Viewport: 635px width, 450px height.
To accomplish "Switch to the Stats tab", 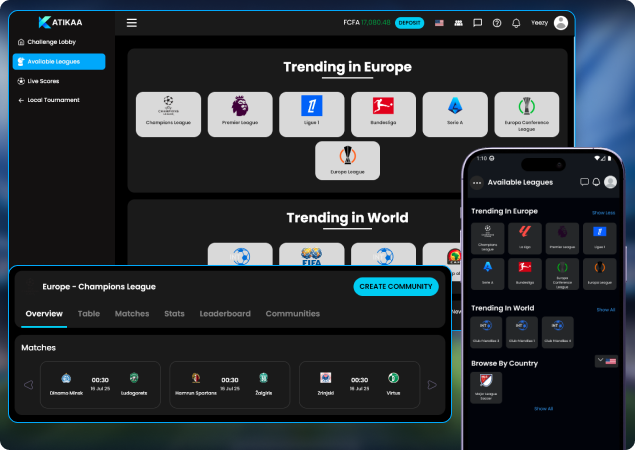I will pos(175,314).
